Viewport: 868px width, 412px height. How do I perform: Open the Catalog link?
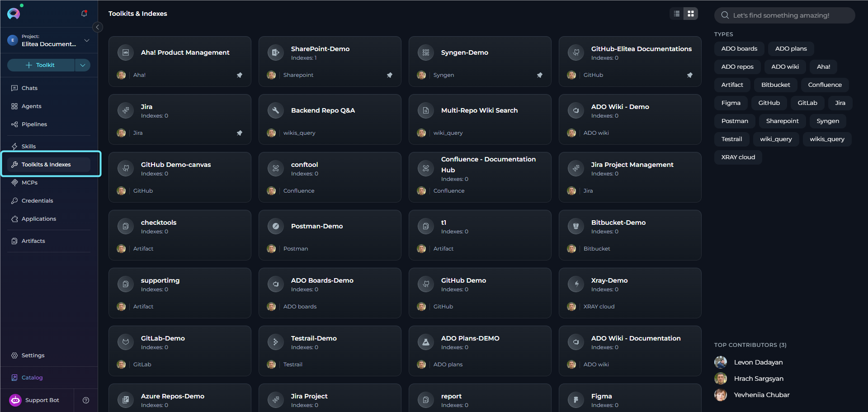point(27,378)
